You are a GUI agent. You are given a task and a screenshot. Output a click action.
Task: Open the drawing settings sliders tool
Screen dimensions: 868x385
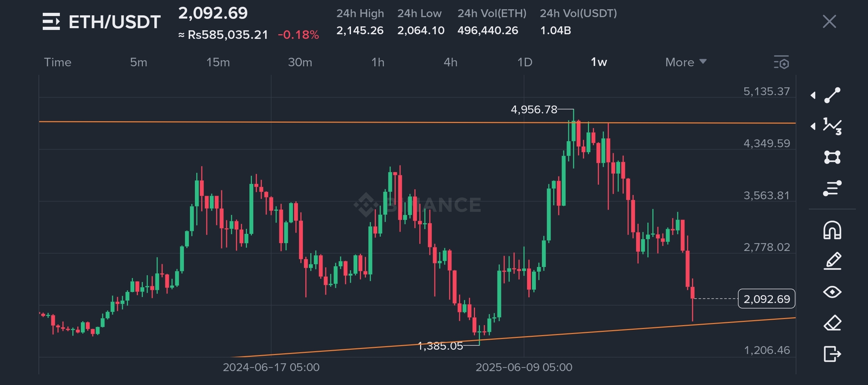coord(832,188)
